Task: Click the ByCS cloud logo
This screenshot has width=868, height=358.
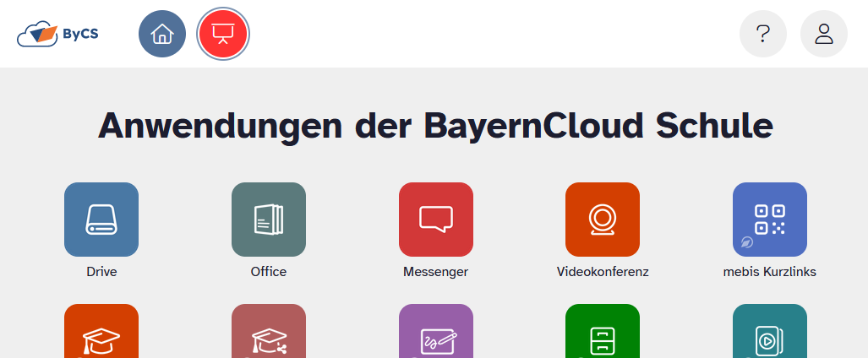Action: (57, 34)
